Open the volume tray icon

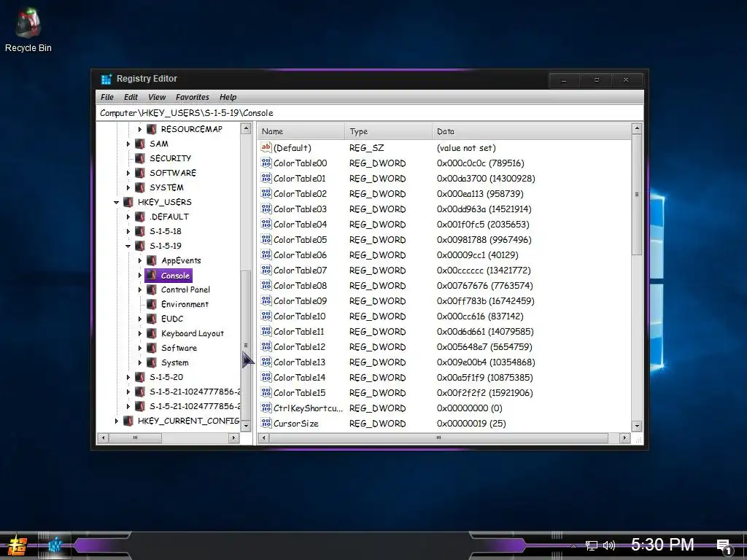click(x=609, y=545)
